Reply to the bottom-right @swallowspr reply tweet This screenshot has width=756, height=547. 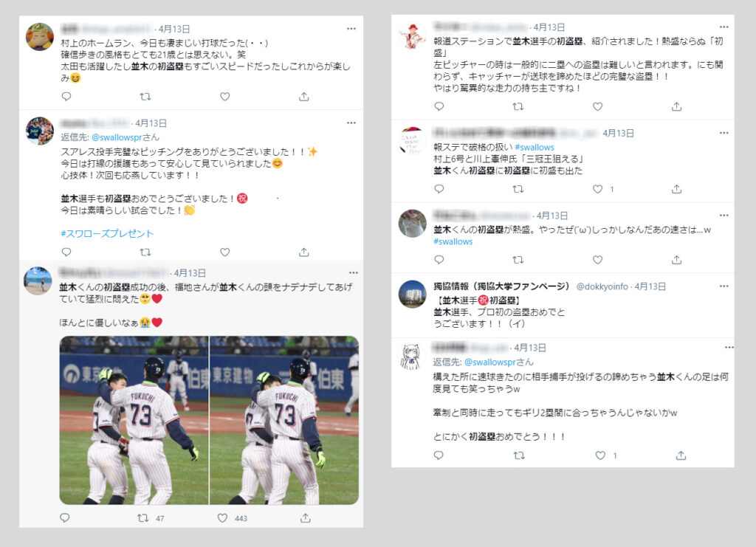tap(439, 455)
